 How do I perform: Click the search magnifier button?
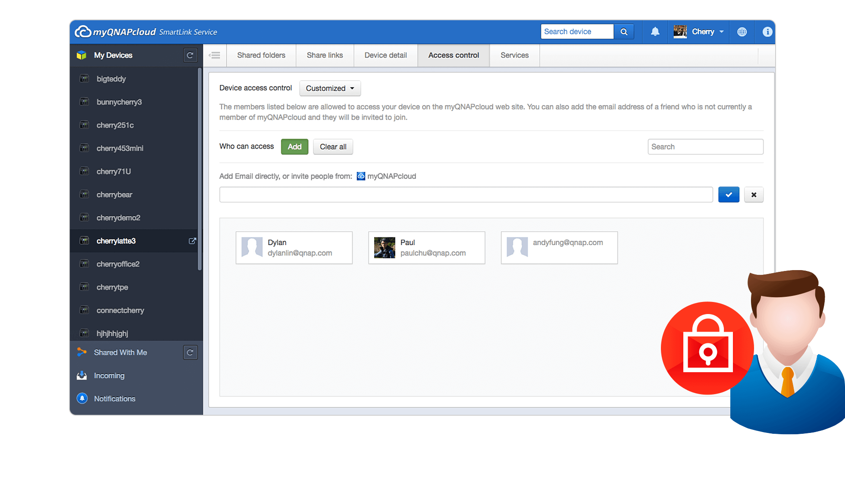(624, 31)
